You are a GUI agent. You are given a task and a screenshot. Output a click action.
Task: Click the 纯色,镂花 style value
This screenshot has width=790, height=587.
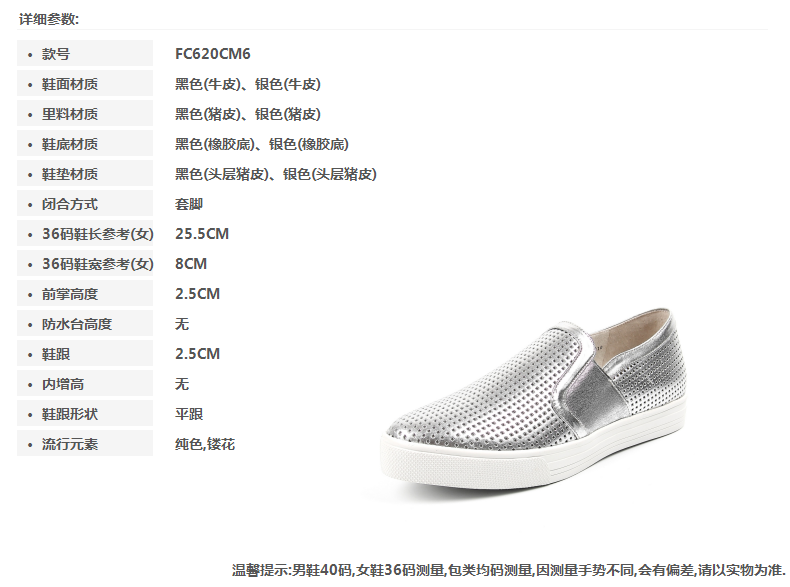tap(205, 444)
